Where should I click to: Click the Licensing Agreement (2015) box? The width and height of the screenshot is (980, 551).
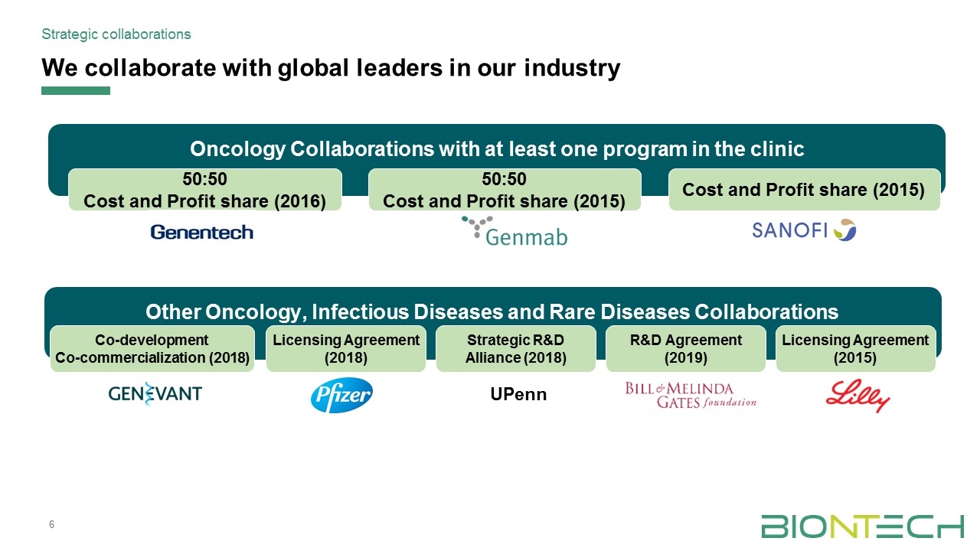point(855,349)
